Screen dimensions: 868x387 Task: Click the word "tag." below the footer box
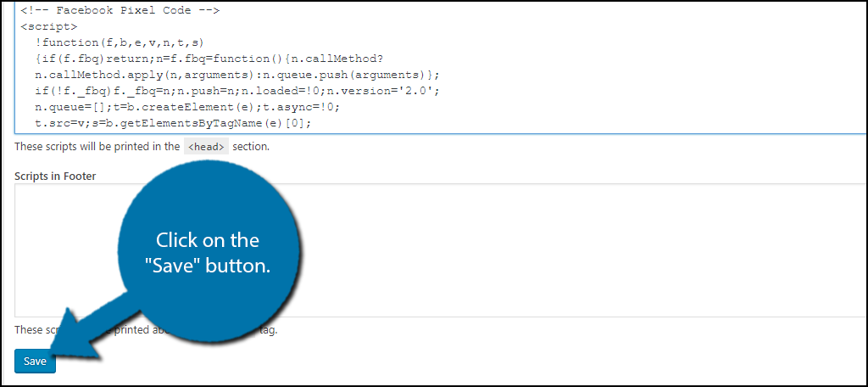268,329
